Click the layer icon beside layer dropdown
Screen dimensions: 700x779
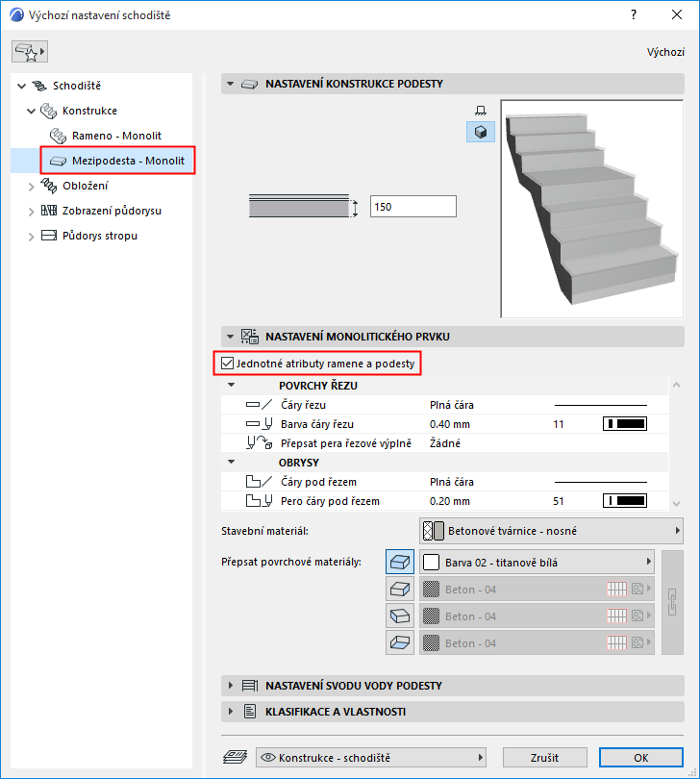tap(235, 757)
